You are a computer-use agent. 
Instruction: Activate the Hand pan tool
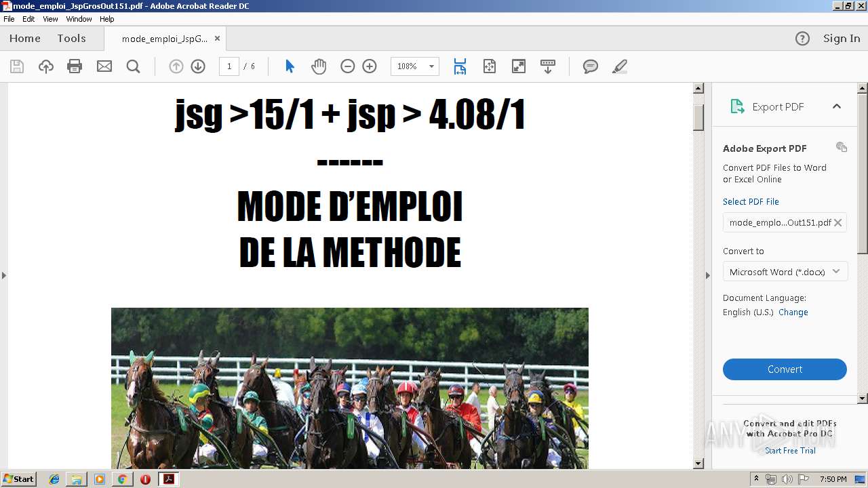tap(318, 66)
